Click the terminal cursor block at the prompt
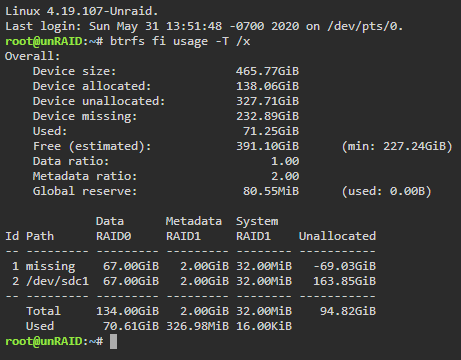This screenshot has height=360, width=461. pos(113,342)
